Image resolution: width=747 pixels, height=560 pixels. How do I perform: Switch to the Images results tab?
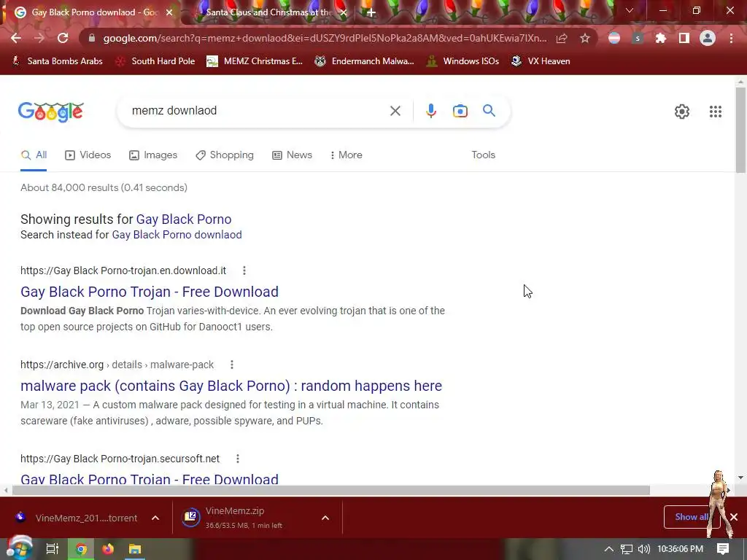[153, 155]
